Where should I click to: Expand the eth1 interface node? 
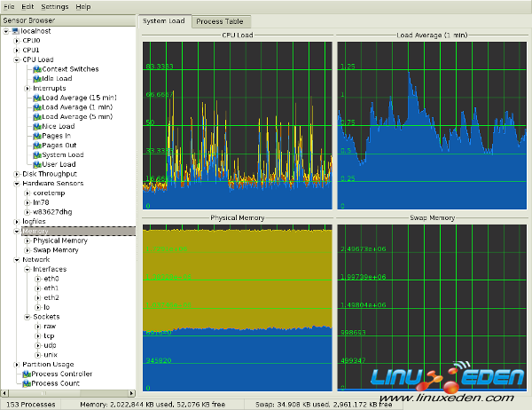(38, 288)
